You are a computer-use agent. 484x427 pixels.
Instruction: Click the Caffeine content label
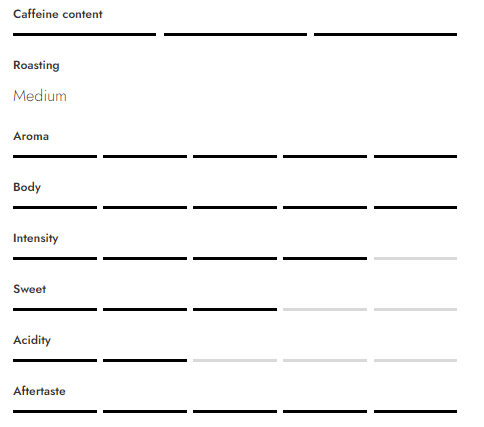pyautogui.click(x=58, y=14)
